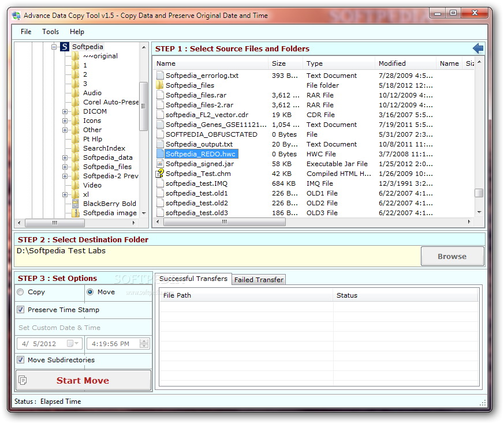Click the Softpedia_signed.jar file icon

point(160,164)
